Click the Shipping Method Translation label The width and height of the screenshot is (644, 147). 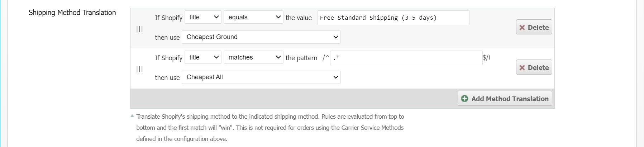pos(72,13)
